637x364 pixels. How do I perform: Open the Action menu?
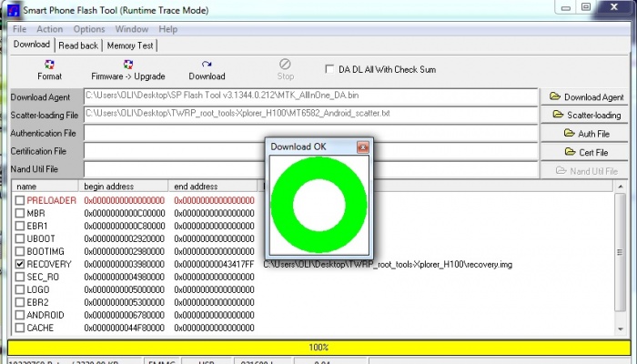click(x=49, y=29)
